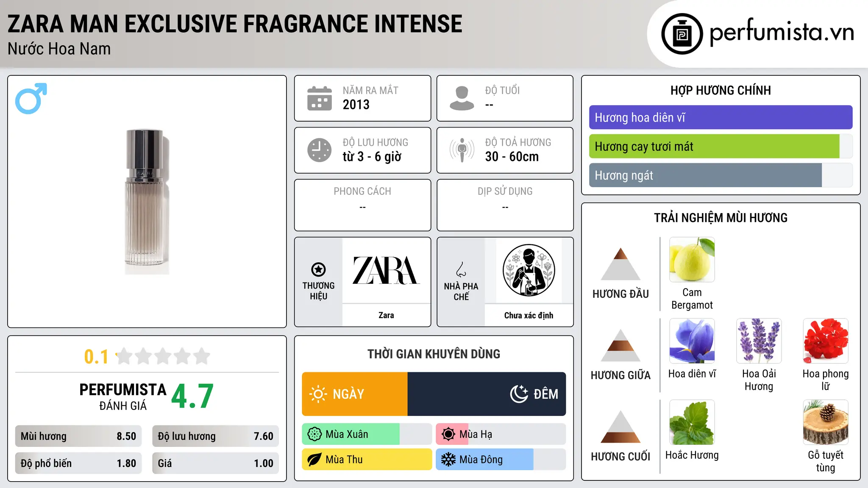Image resolution: width=868 pixels, height=488 pixels.
Task: Open the Hoa Oải Hương lavender image
Action: coord(759,341)
